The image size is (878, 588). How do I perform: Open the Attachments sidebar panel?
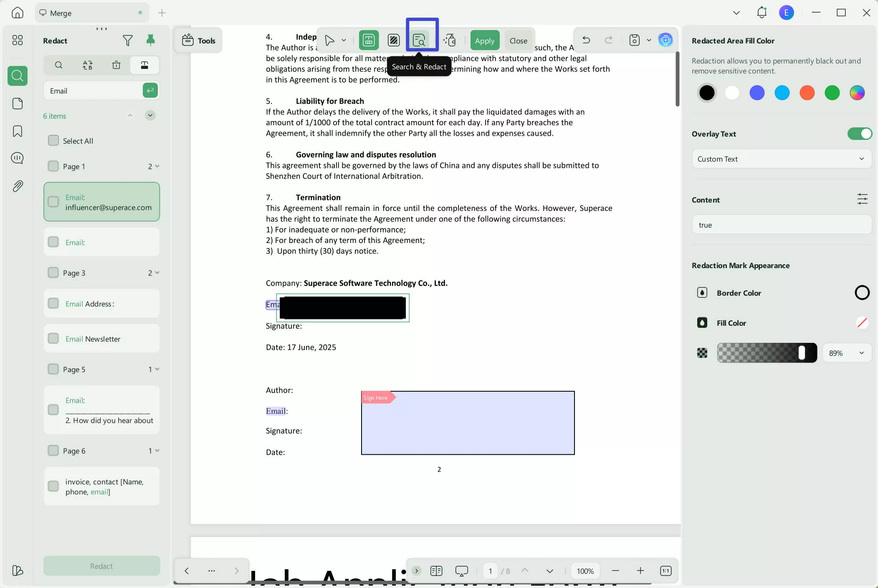click(x=17, y=186)
